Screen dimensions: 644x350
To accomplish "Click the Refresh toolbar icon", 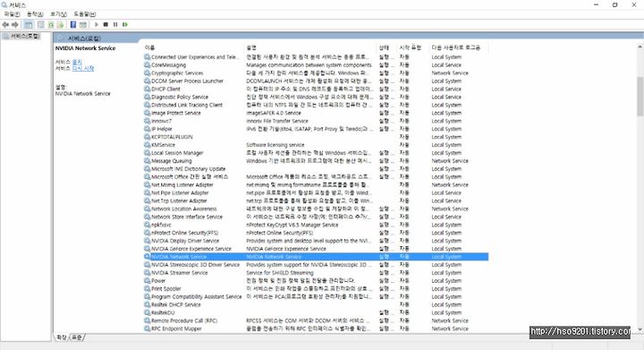I will (x=51, y=25).
